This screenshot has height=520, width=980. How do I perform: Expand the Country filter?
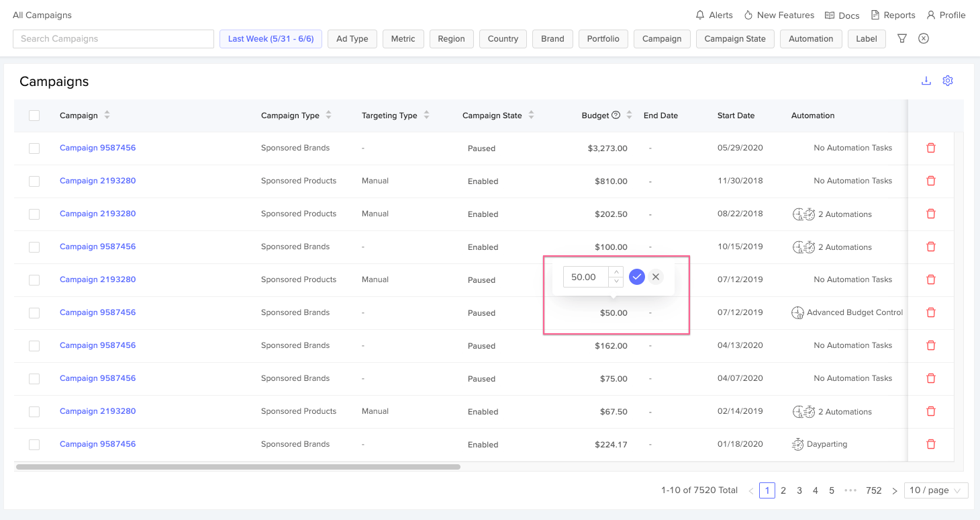click(x=503, y=39)
